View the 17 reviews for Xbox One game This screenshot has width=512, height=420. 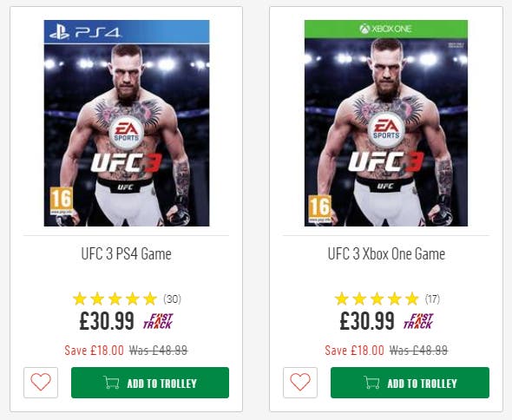pyautogui.click(x=432, y=299)
